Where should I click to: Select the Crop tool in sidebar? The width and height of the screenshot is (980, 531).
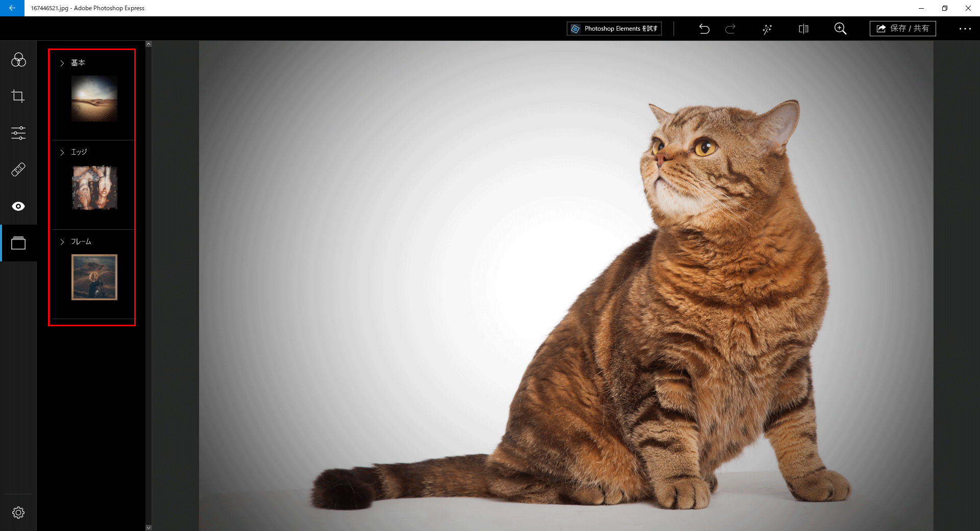(18, 96)
